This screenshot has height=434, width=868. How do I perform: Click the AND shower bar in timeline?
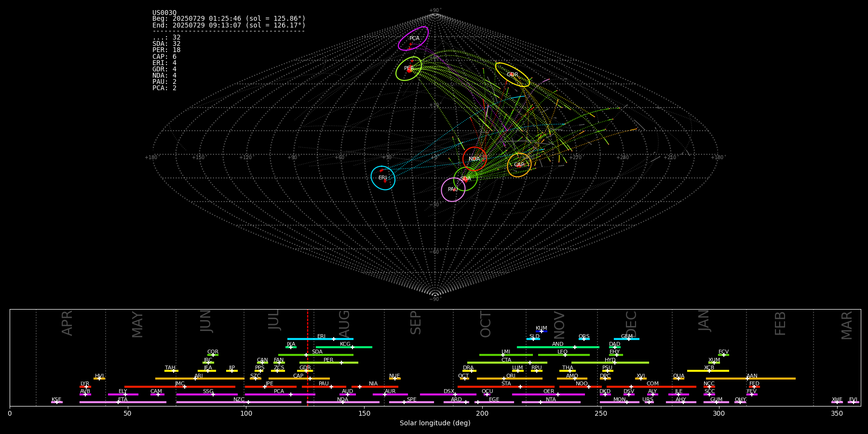(x=558, y=347)
